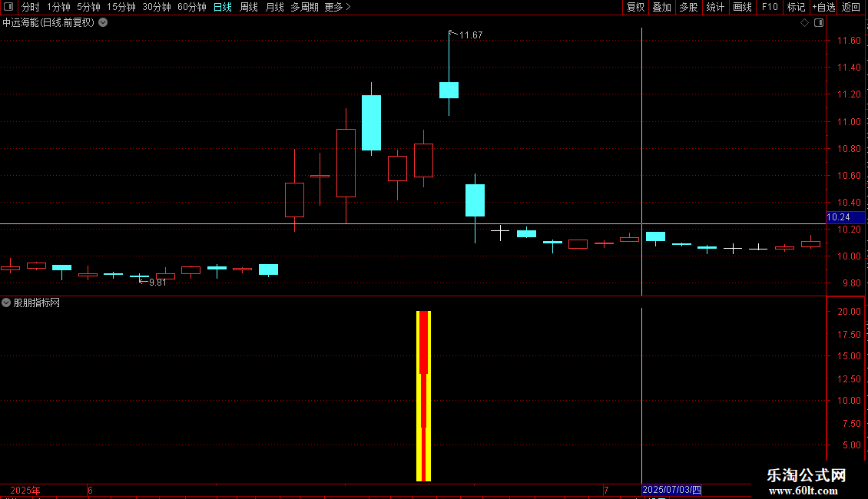Toggle the right info panel icon
The image size is (868, 499).
tap(819, 23)
